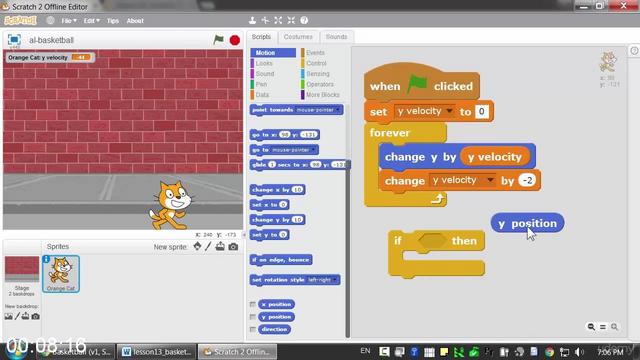Open the File menu
Image resolution: width=640 pixels, height=360 pixels.
coord(69,20)
